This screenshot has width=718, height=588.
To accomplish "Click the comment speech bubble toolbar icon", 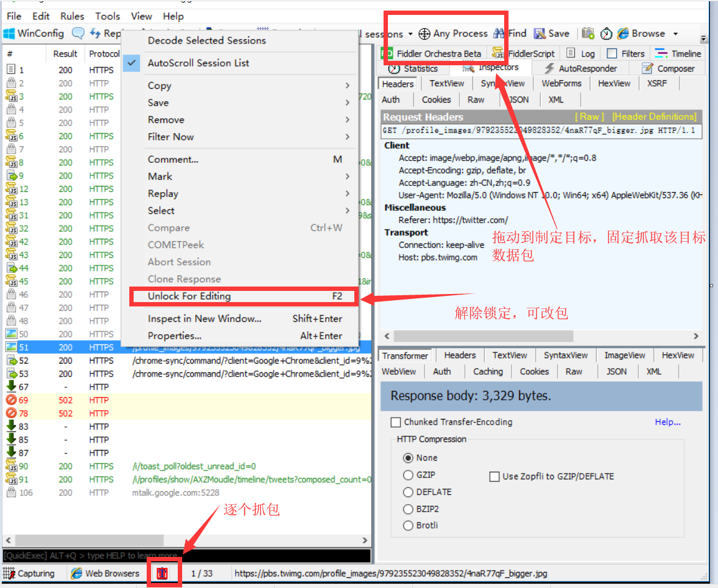I will point(78,34).
